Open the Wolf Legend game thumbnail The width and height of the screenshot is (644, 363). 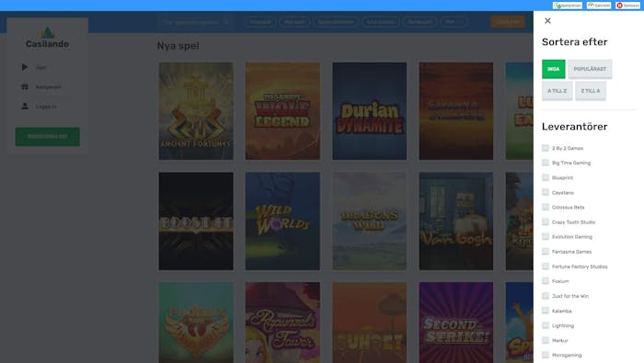point(282,111)
